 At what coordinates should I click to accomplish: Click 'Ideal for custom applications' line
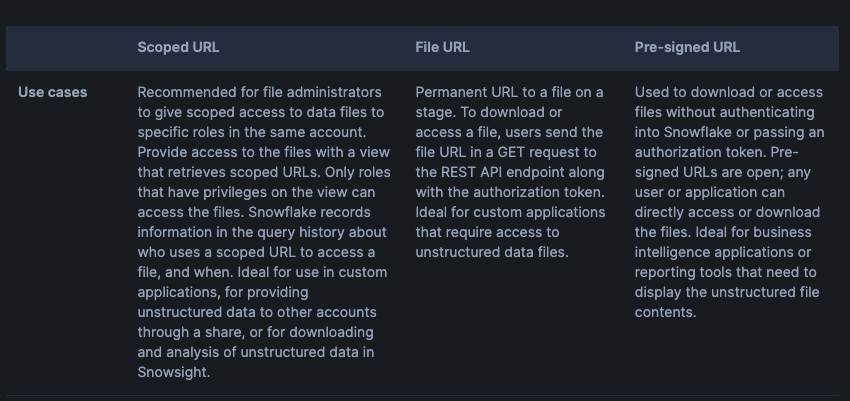tap(510, 212)
